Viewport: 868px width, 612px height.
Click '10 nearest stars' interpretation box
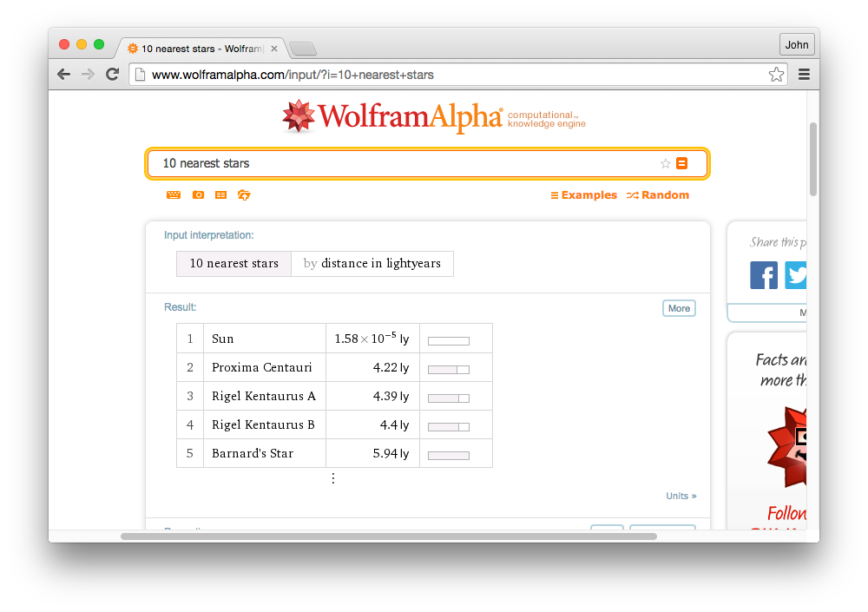(234, 264)
